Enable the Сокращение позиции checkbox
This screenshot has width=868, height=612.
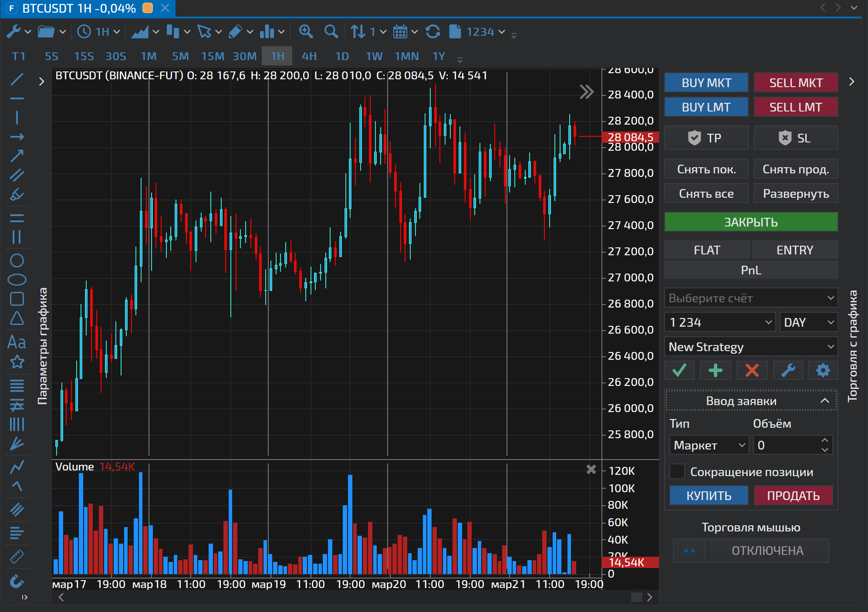677,471
